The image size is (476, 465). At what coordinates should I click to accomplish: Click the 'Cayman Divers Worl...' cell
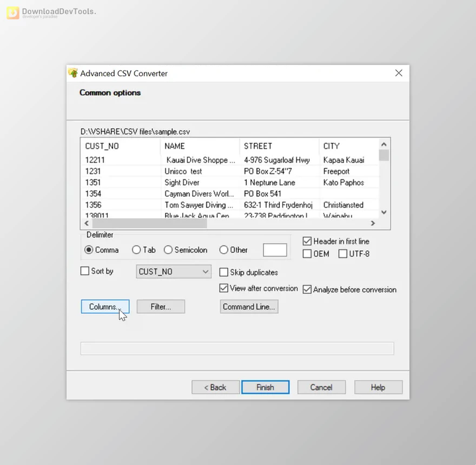pyautogui.click(x=199, y=193)
